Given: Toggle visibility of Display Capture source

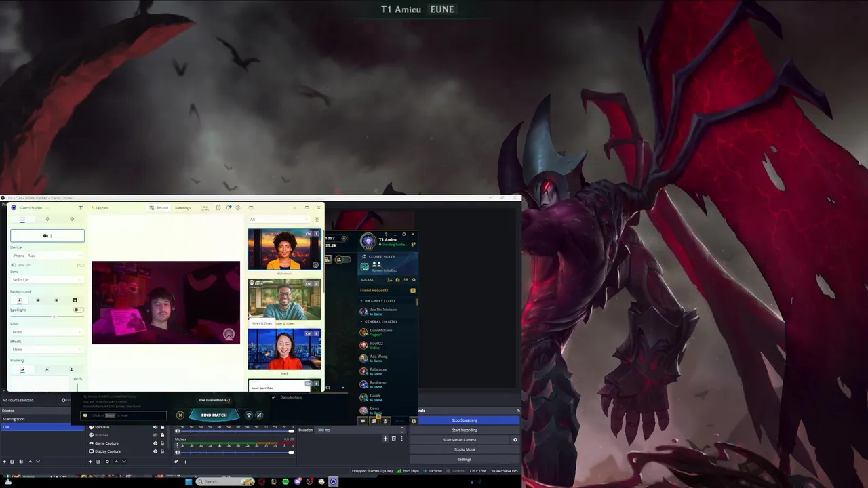Looking at the screenshot, I should [155, 451].
